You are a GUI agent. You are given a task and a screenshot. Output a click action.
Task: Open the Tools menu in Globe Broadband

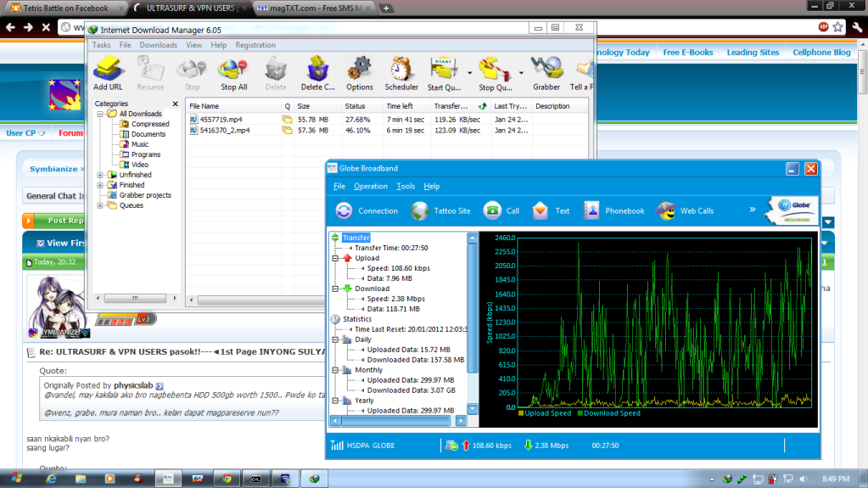[406, 186]
